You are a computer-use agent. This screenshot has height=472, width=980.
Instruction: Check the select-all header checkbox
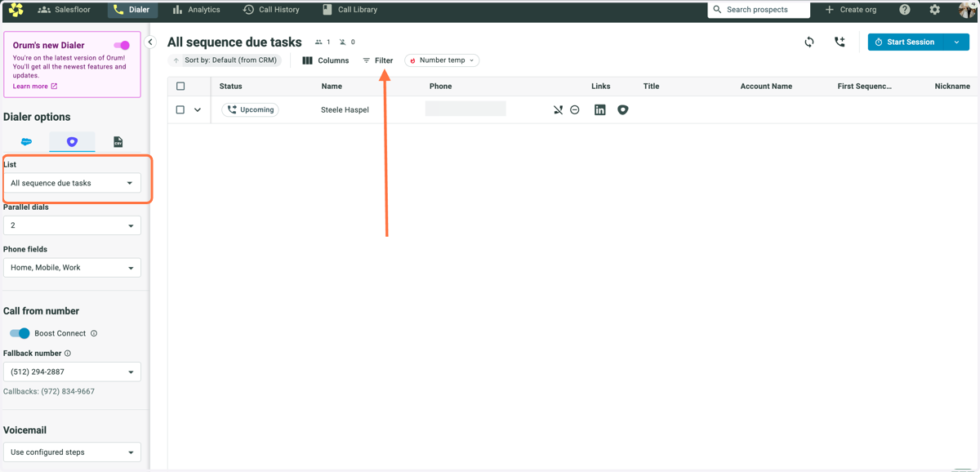coord(180,86)
